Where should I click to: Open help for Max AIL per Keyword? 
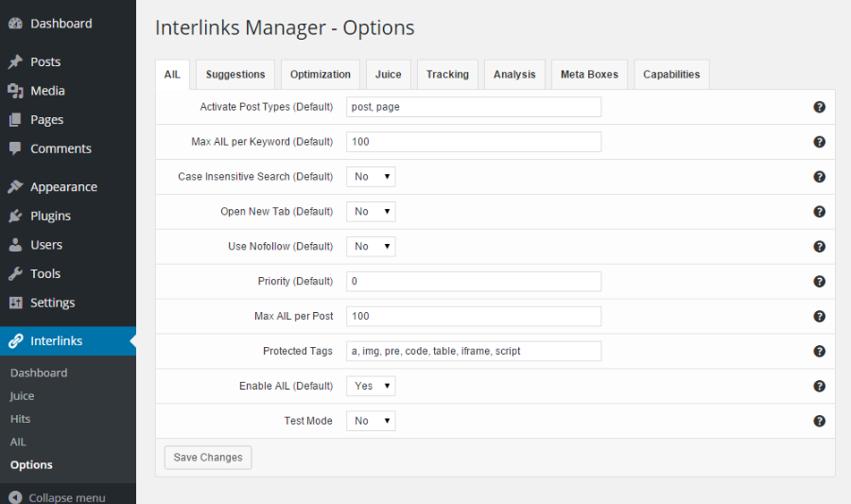point(819,142)
